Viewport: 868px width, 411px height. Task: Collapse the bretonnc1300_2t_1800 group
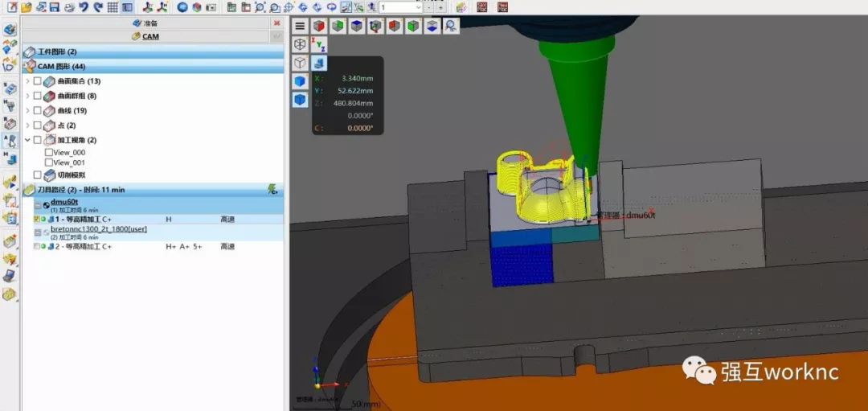[x=38, y=232]
